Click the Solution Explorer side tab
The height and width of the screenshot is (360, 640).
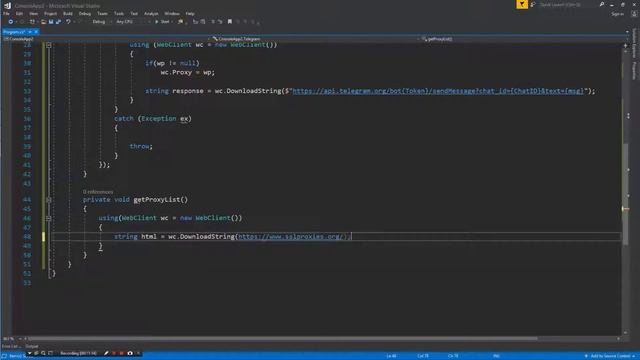tap(634, 43)
